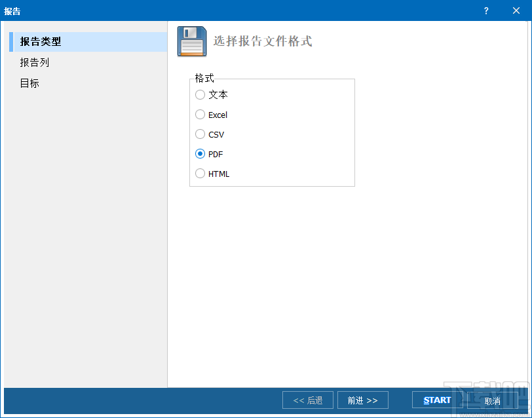Select the PDF format radio button
The image size is (532, 418).
[200, 153]
